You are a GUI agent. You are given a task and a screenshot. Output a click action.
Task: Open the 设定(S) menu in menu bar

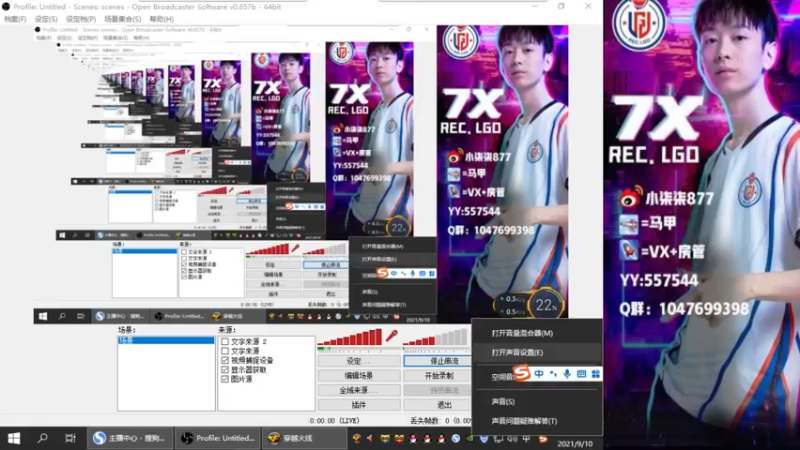pyautogui.click(x=46, y=19)
